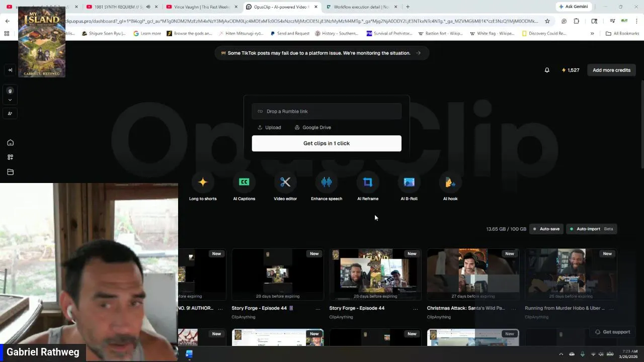This screenshot has height=362, width=644.
Task: Click Add more credits
Action: click(611, 70)
